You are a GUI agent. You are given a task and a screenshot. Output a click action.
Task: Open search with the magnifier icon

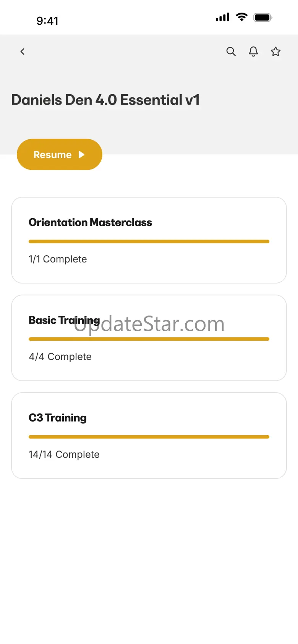click(231, 52)
